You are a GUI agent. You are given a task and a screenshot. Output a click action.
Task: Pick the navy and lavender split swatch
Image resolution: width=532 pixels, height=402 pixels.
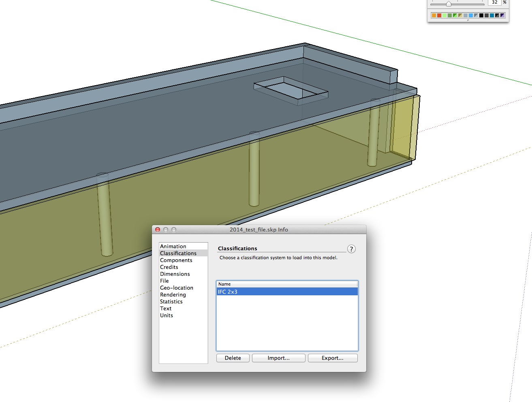[502, 15]
